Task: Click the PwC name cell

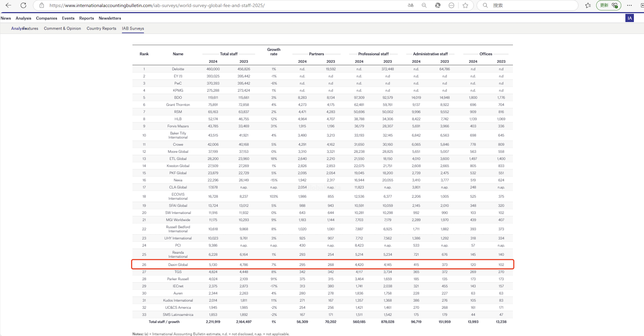Action: click(178, 83)
